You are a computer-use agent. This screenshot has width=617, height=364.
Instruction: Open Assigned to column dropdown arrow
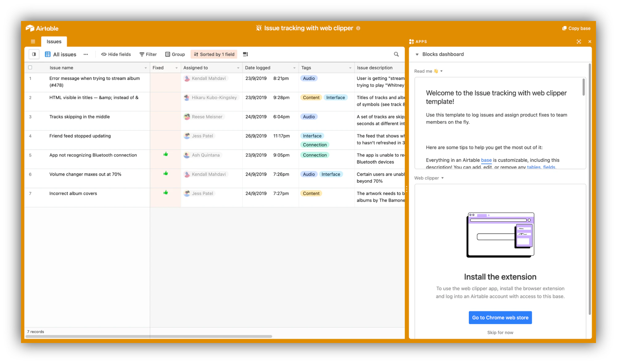(x=238, y=68)
